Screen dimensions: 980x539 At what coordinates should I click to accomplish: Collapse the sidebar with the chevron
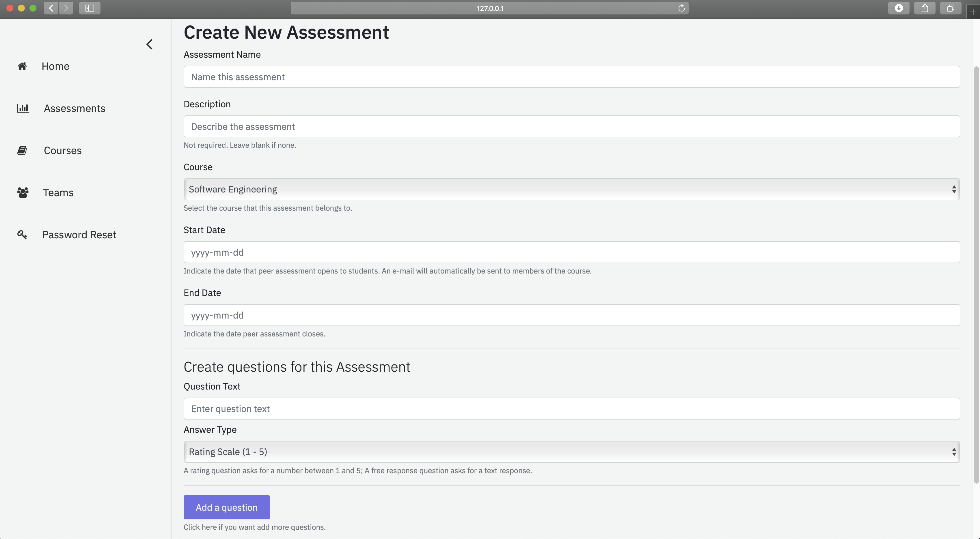pyautogui.click(x=150, y=44)
